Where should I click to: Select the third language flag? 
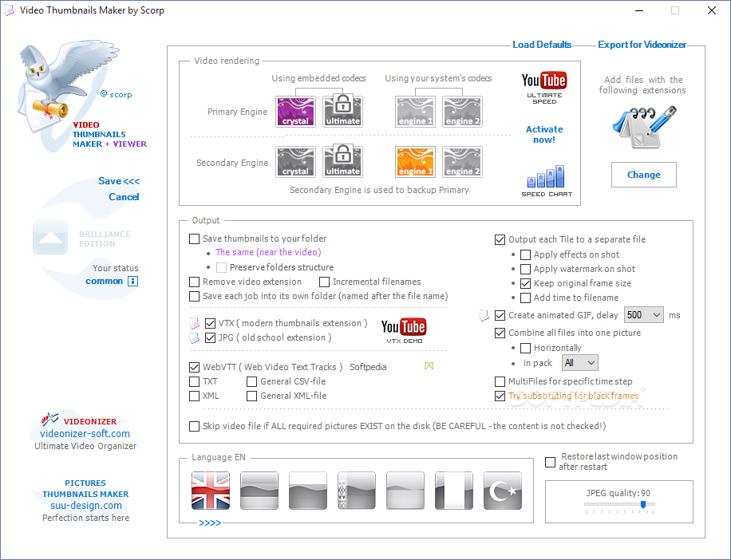click(308, 490)
